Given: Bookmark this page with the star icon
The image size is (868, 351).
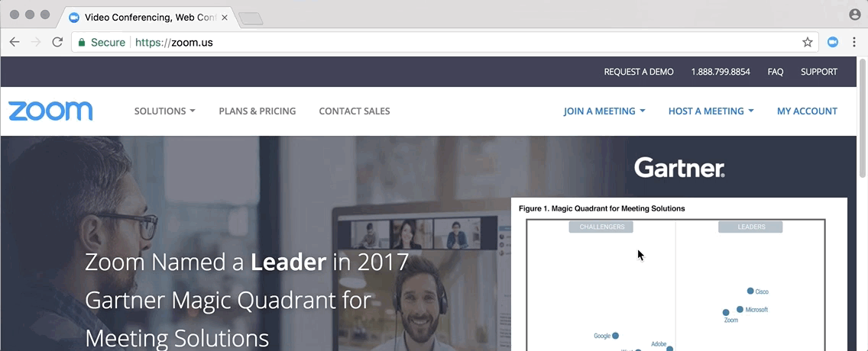Looking at the screenshot, I should coord(807,42).
